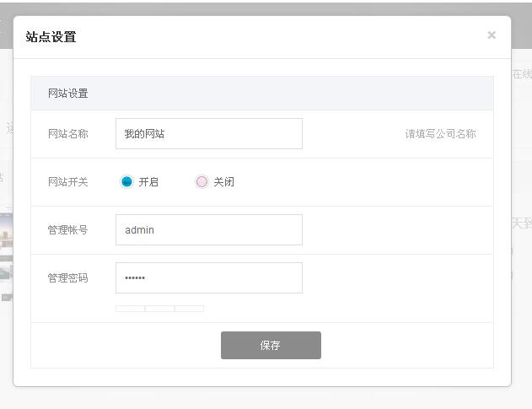This screenshot has height=409, width=532.
Task: Click the 在线 text behind dialog's right edge
Action: tap(522, 74)
